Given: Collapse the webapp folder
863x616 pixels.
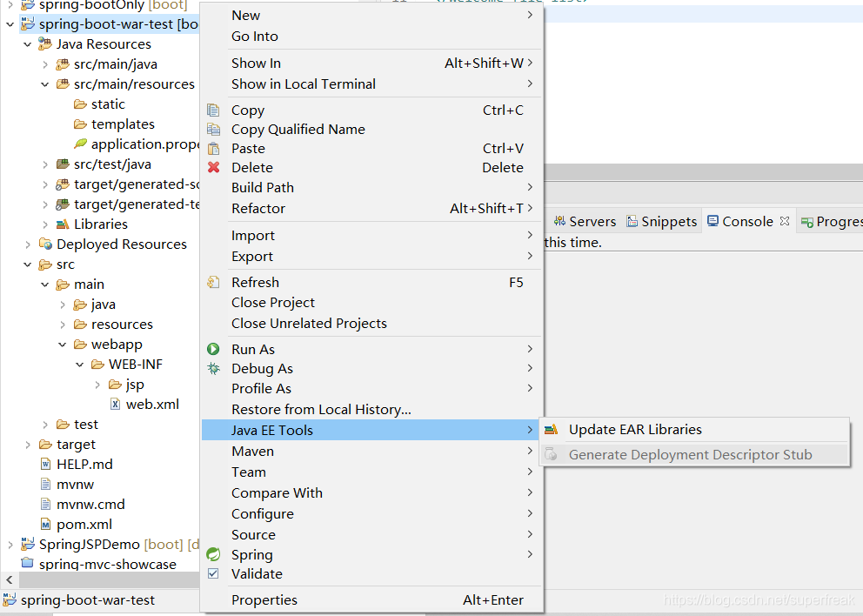Looking at the screenshot, I should tap(62, 345).
